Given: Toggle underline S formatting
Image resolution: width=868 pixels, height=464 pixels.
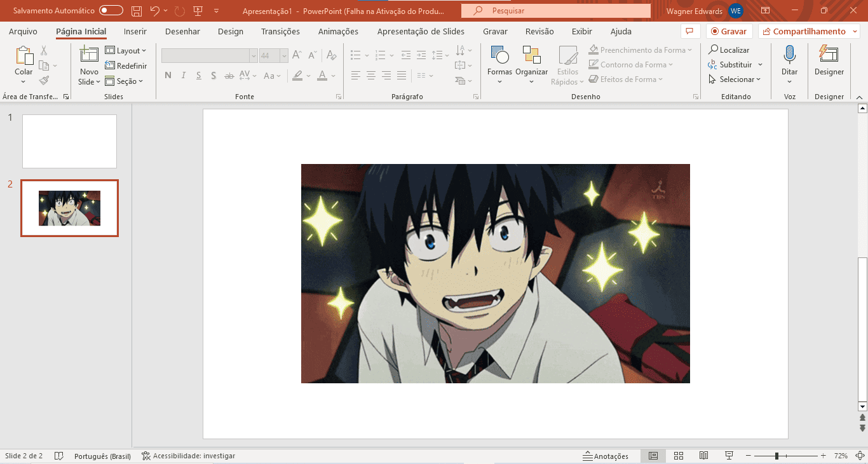Looking at the screenshot, I should 198,76.
